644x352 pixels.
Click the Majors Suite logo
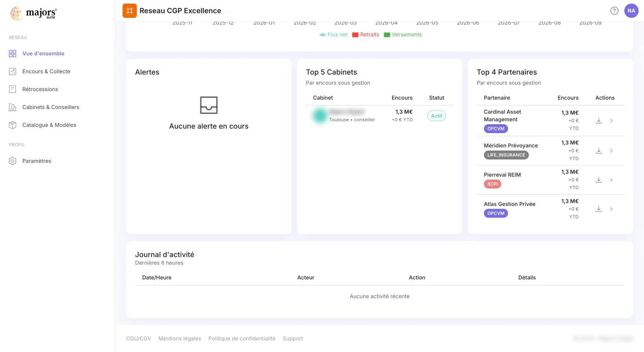pos(34,13)
